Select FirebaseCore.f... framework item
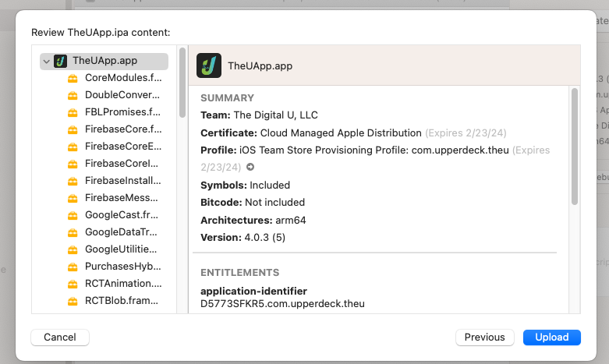This screenshot has height=364, width=609. coord(122,129)
